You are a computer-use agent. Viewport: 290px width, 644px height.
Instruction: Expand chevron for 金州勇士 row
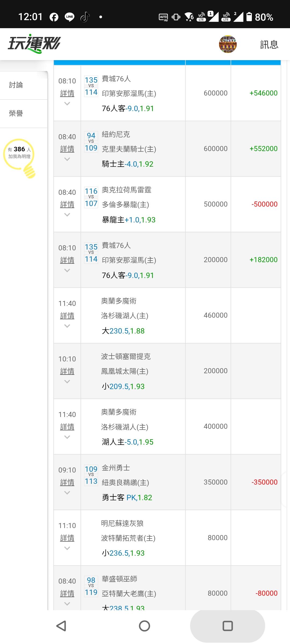tap(67, 493)
